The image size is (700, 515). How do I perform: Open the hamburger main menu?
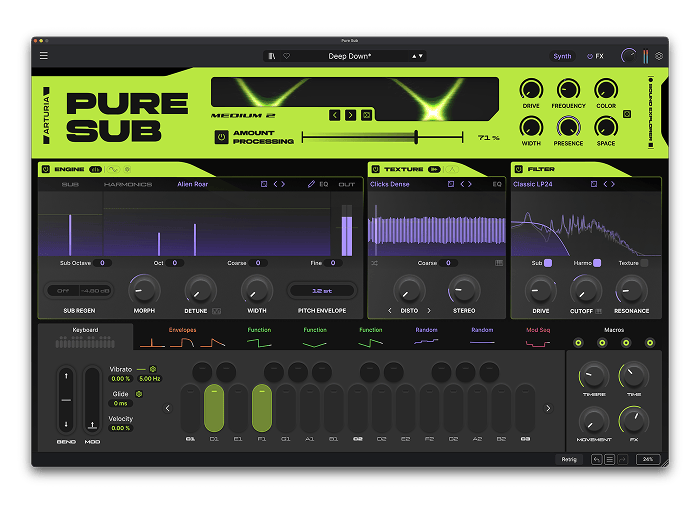[44, 56]
